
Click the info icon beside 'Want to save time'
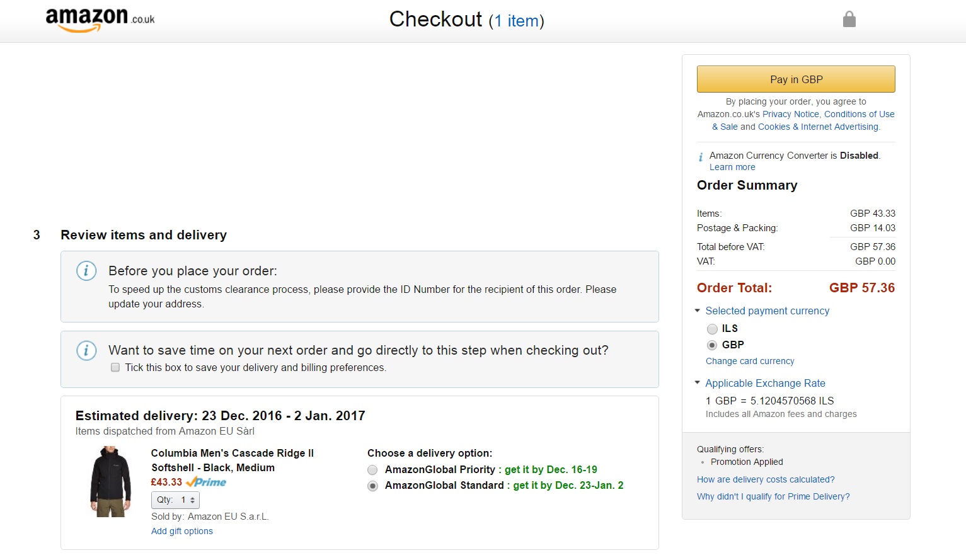pyautogui.click(x=86, y=350)
